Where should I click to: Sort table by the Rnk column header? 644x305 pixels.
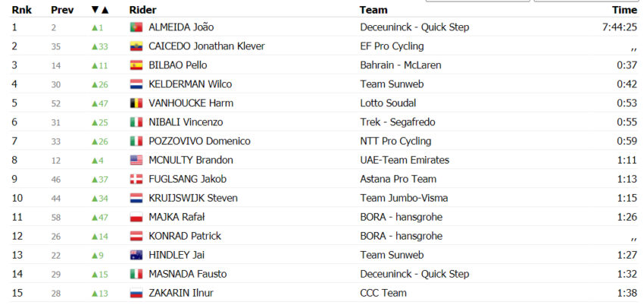point(22,10)
